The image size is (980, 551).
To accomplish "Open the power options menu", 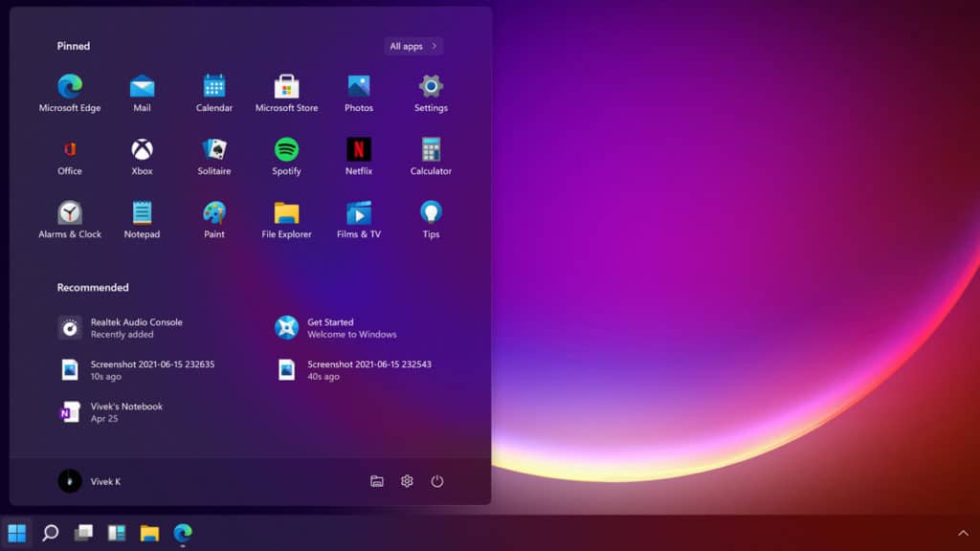I will [x=437, y=481].
